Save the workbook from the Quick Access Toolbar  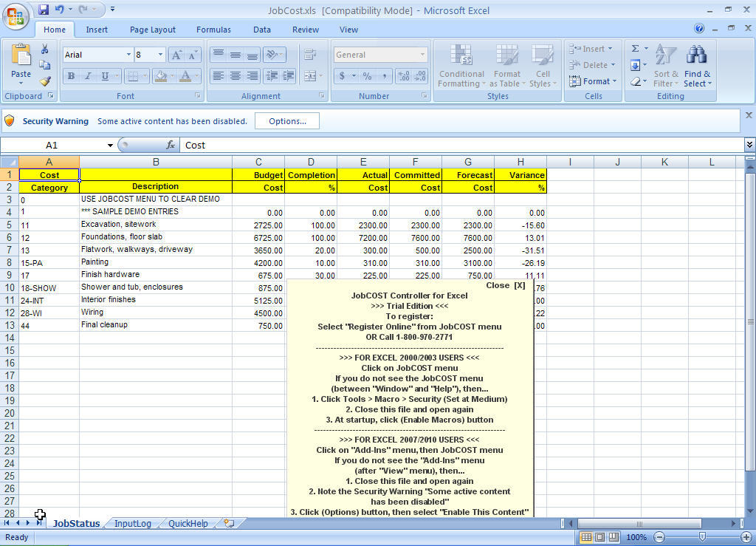44,9
